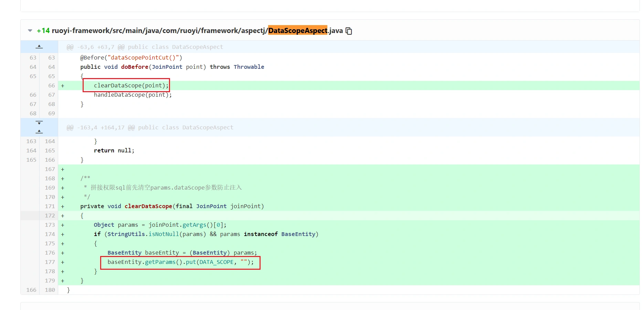Click the private void clearDataScope method declaration

pos(172,206)
